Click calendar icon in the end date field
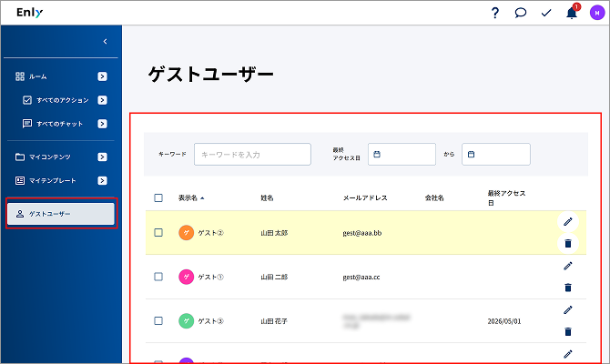 click(471, 155)
